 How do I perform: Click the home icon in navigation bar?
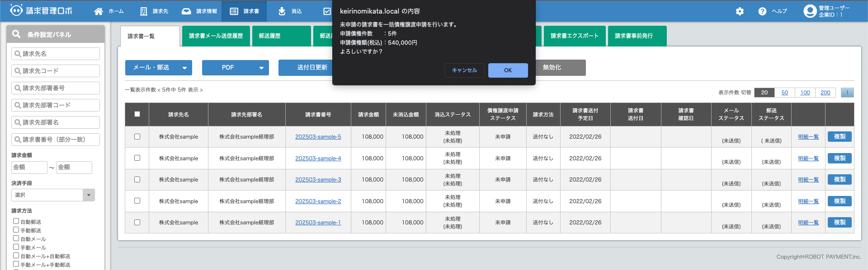point(99,11)
